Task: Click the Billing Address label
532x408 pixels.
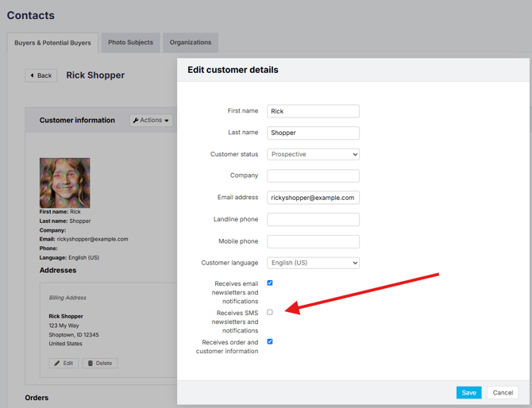Action: [x=67, y=298]
